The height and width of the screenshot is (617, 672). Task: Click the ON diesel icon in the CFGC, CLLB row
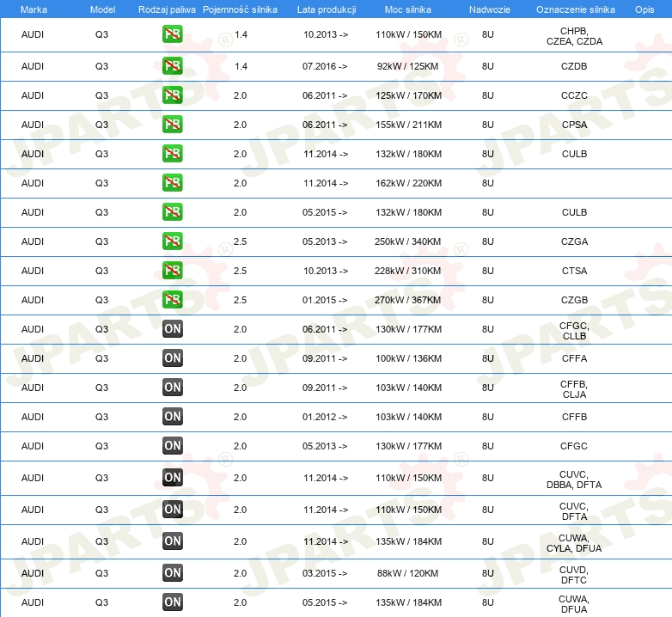pyautogui.click(x=173, y=329)
